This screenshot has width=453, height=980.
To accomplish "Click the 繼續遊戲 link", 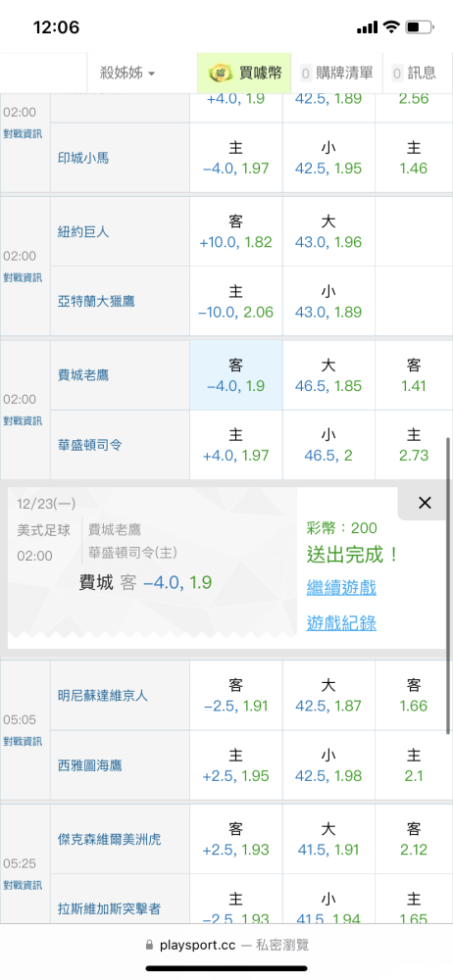I will (x=341, y=587).
